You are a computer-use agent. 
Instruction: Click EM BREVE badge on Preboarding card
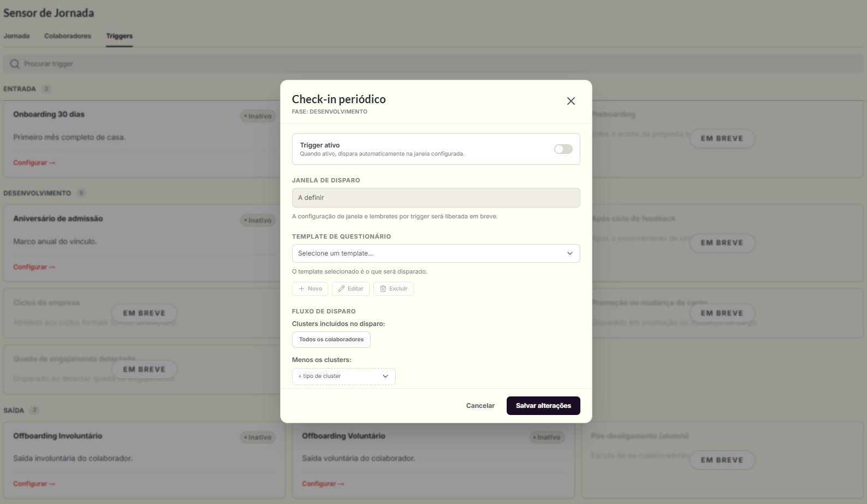(x=722, y=139)
